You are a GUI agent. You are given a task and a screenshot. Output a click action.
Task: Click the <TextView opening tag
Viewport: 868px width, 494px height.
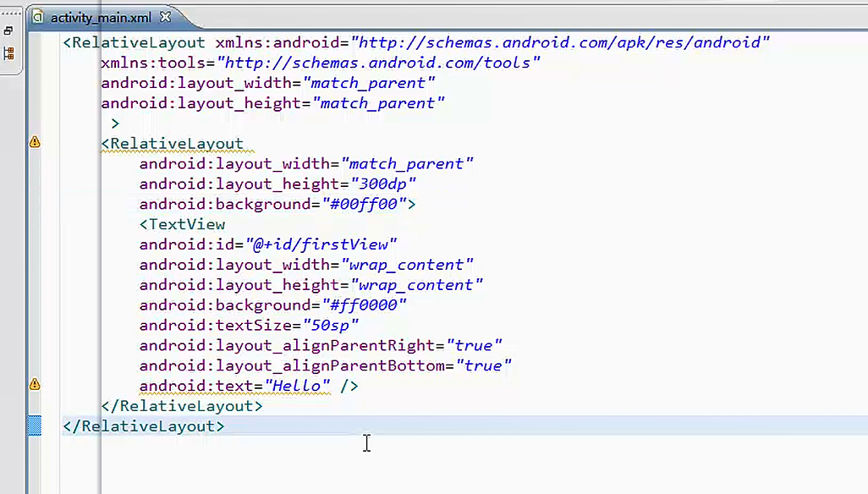(182, 225)
